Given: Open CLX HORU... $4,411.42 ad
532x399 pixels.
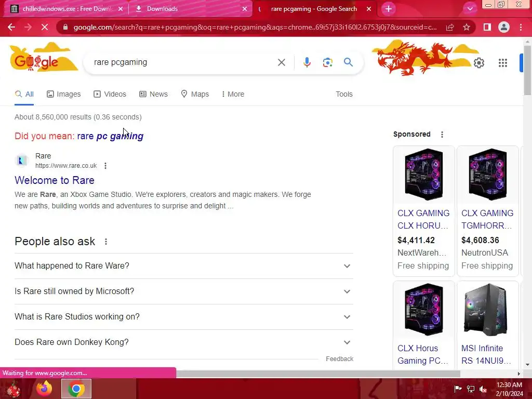Looking at the screenshot, I should pos(424,211).
